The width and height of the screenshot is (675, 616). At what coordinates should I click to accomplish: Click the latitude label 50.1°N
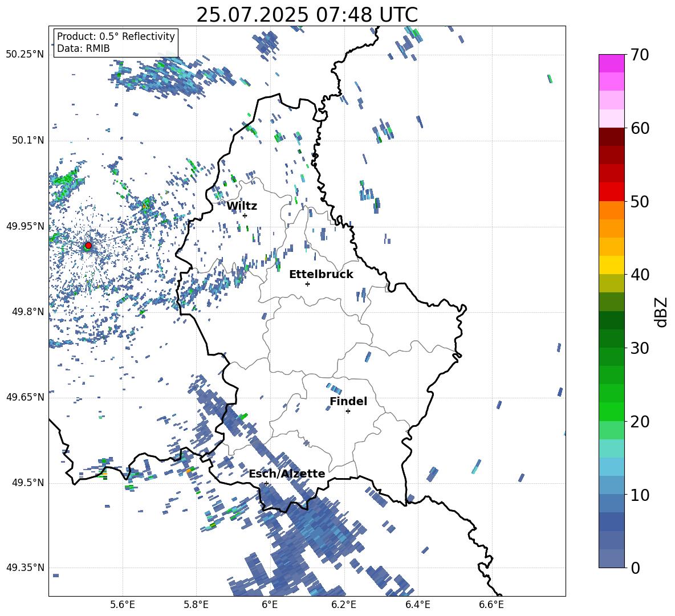[x=27, y=141]
